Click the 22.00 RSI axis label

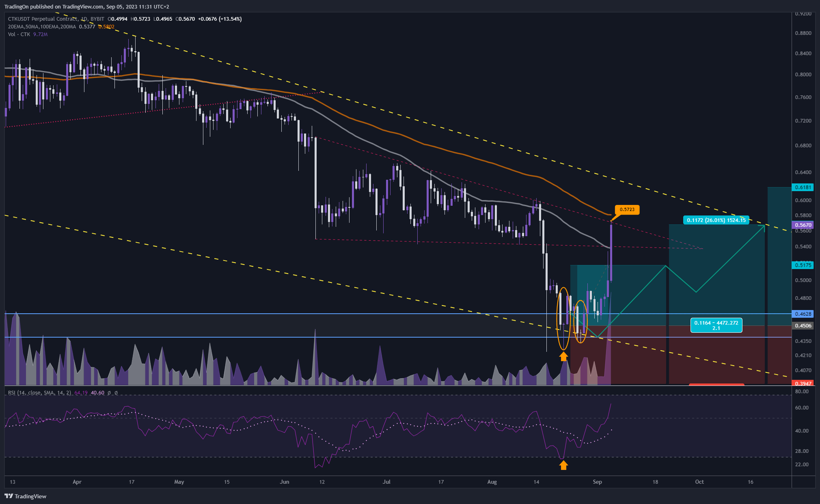802,465
